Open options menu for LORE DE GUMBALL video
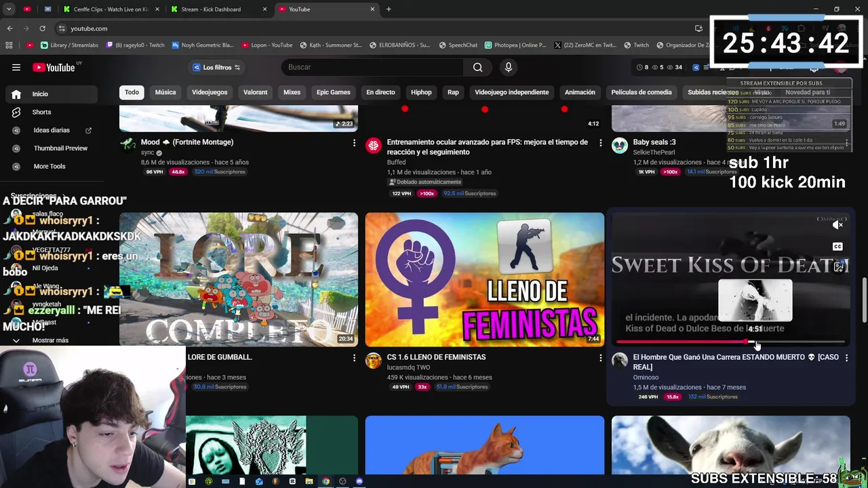The height and width of the screenshot is (488, 868). click(354, 358)
